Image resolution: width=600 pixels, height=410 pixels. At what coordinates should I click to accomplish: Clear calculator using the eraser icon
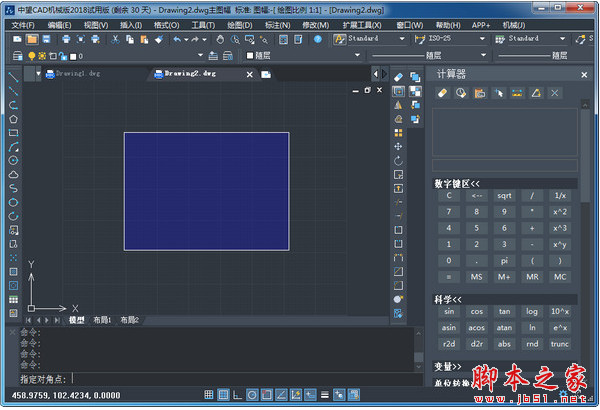click(443, 93)
